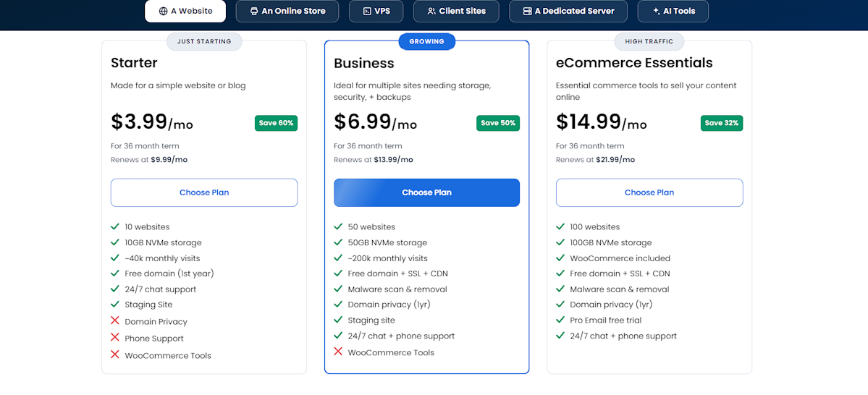Switch to An Online Store tab
The image size is (868, 395).
click(x=287, y=11)
